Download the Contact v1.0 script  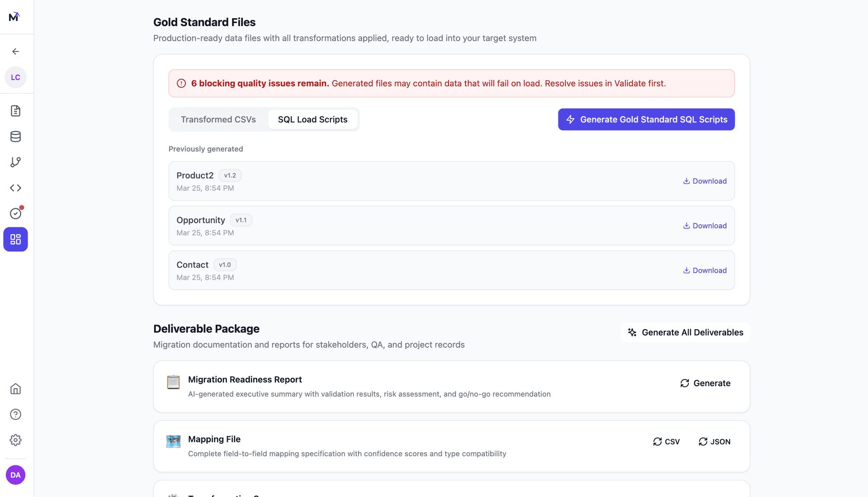click(705, 270)
